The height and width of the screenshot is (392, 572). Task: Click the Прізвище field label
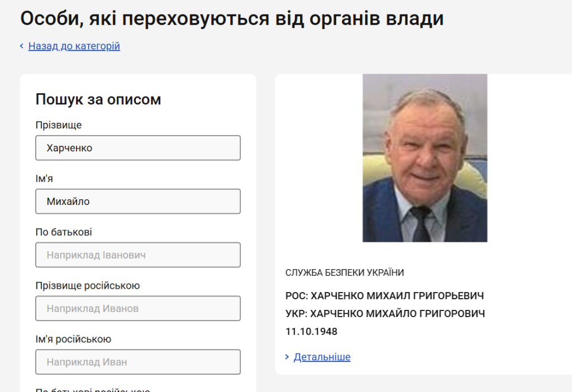(x=59, y=125)
